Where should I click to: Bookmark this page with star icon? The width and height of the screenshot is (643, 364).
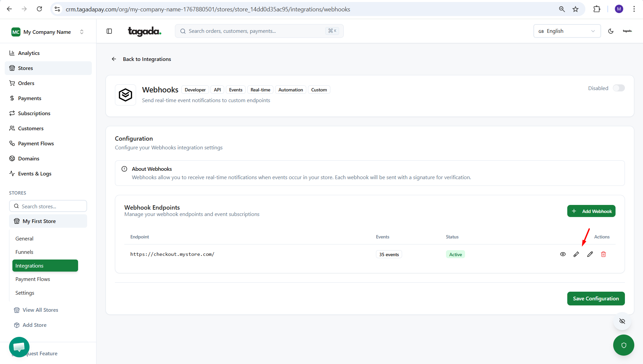pyautogui.click(x=575, y=9)
